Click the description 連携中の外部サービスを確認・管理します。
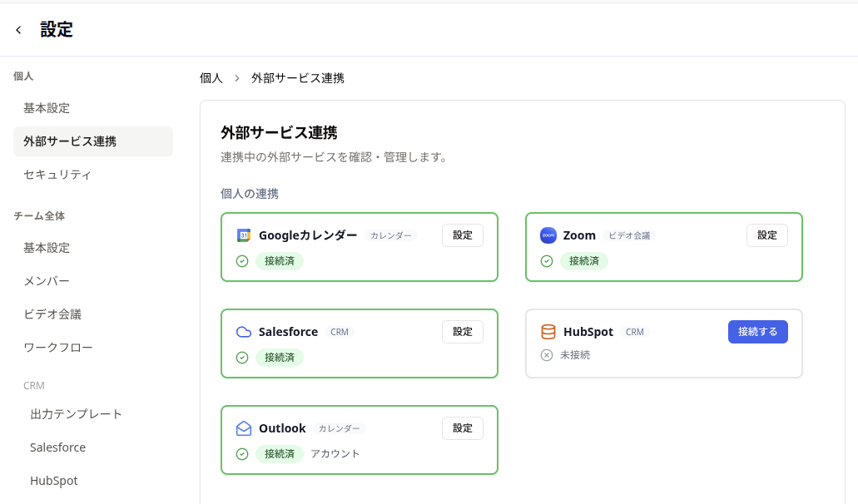 point(335,157)
